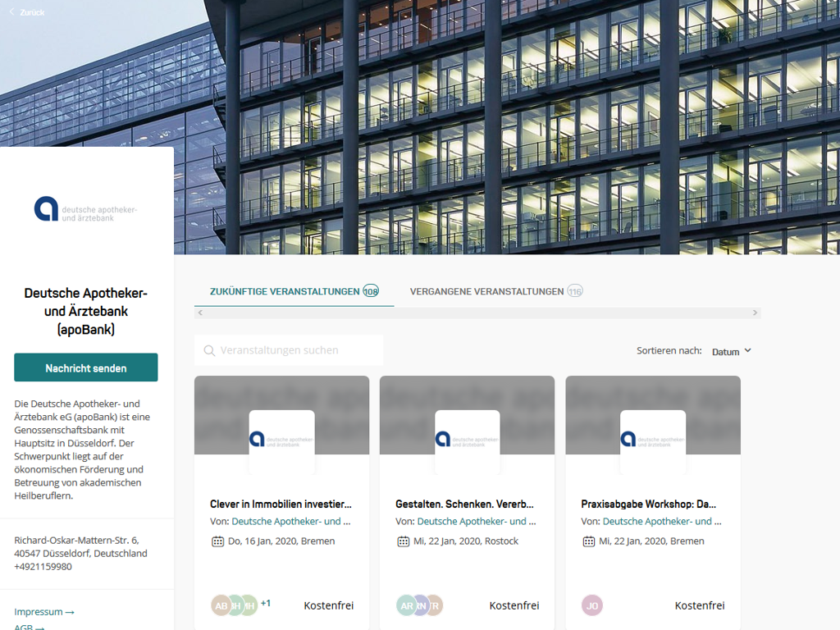Click the card logo on Gestalten. Schenken event
The image size is (840, 630).
point(467,442)
